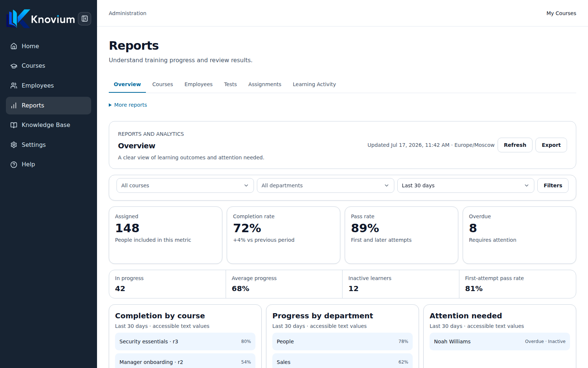Click the Progress by department heading
588x368 pixels.
323,316
